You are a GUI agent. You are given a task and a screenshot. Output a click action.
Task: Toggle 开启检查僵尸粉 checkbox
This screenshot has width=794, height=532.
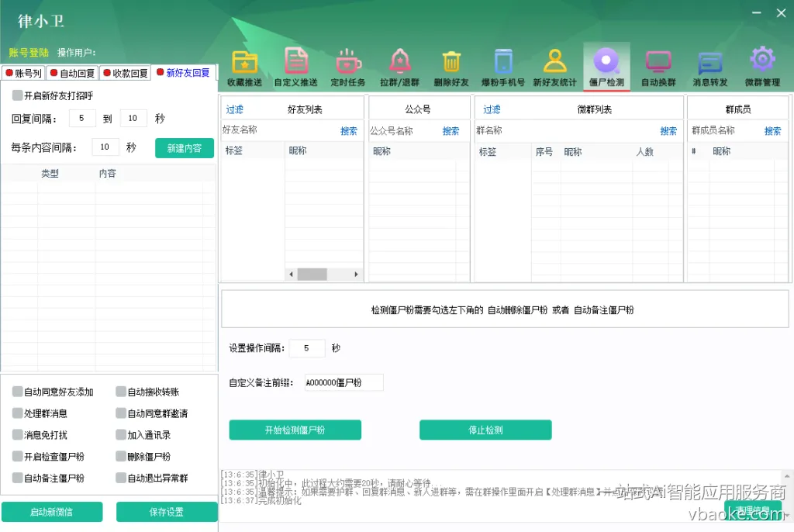(17, 456)
